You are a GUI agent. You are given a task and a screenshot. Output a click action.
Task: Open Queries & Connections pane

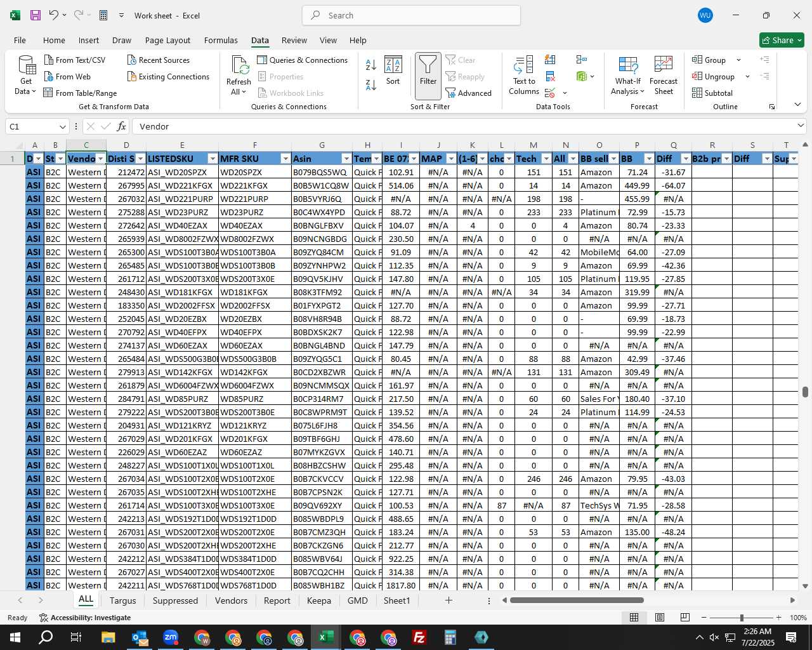pos(302,60)
